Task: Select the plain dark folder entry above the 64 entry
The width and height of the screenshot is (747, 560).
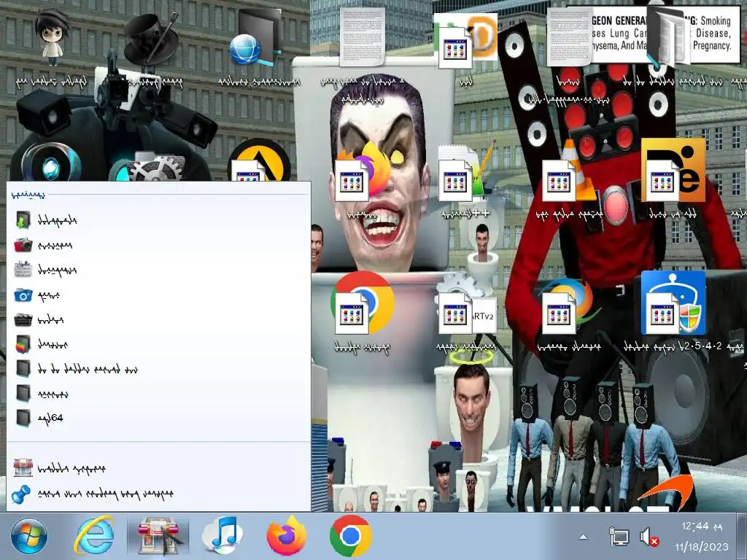Action: [158, 394]
